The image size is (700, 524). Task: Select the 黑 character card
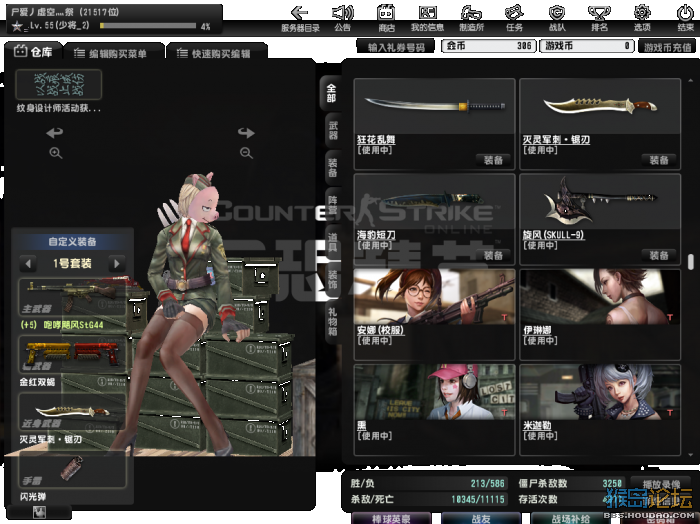(x=434, y=410)
